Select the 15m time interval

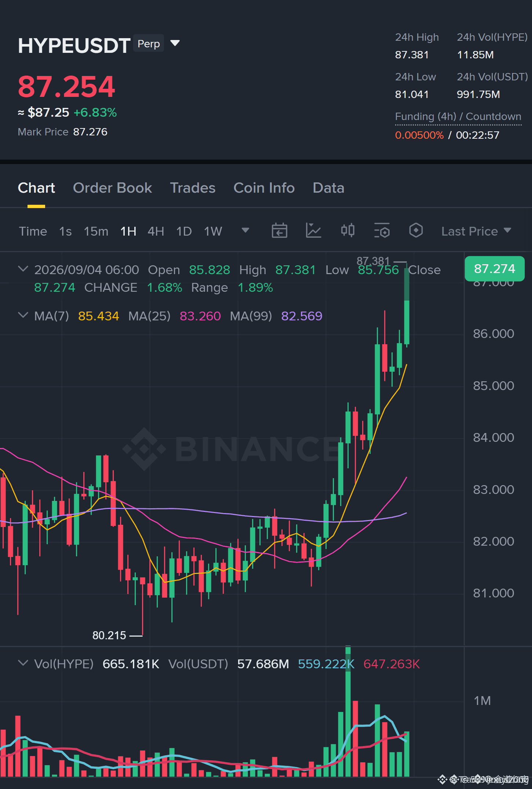[96, 231]
